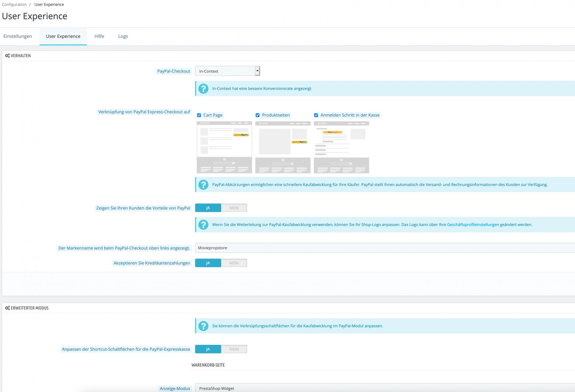The width and height of the screenshot is (575, 392).
Task: Uncheck the Cart Page checkbox
Action: [199, 115]
